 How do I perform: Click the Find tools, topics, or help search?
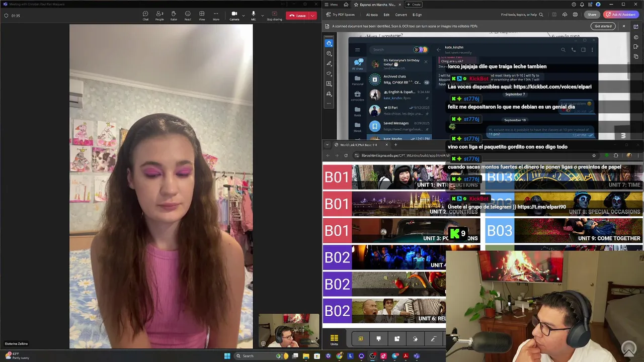tap(522, 15)
